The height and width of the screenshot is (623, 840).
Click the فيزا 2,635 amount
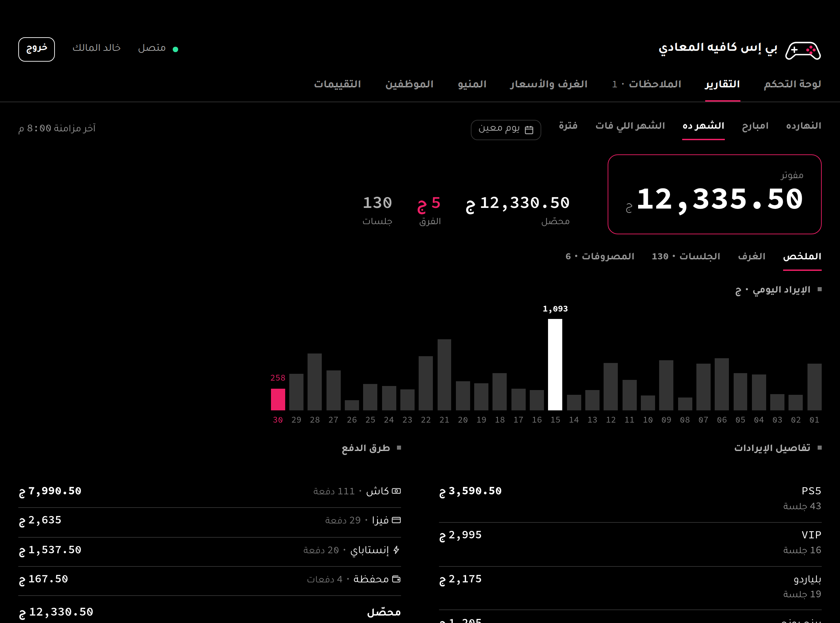[40, 520]
